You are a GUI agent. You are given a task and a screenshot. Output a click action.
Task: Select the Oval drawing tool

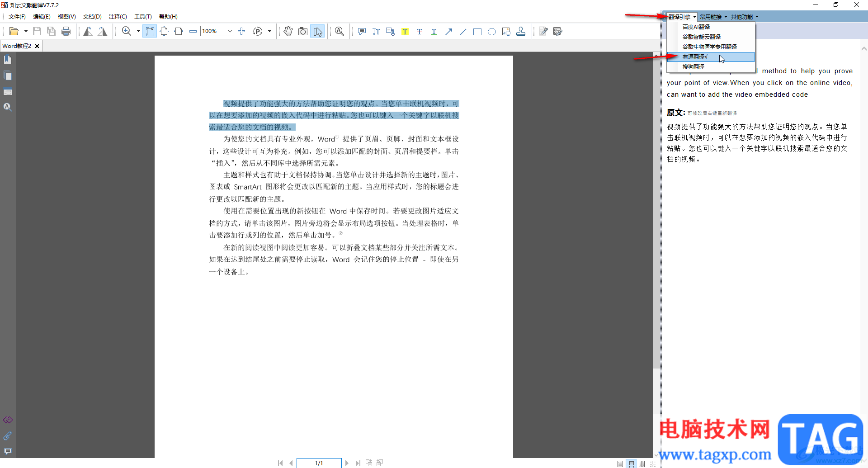pyautogui.click(x=492, y=31)
